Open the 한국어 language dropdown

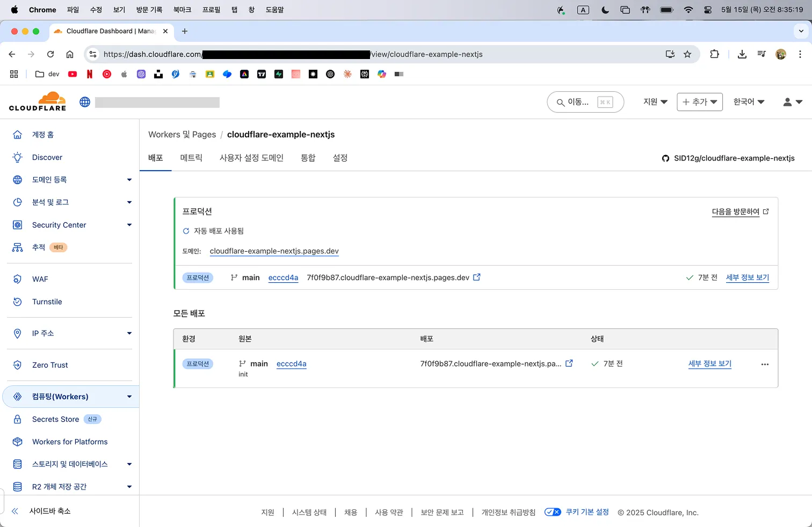point(749,102)
